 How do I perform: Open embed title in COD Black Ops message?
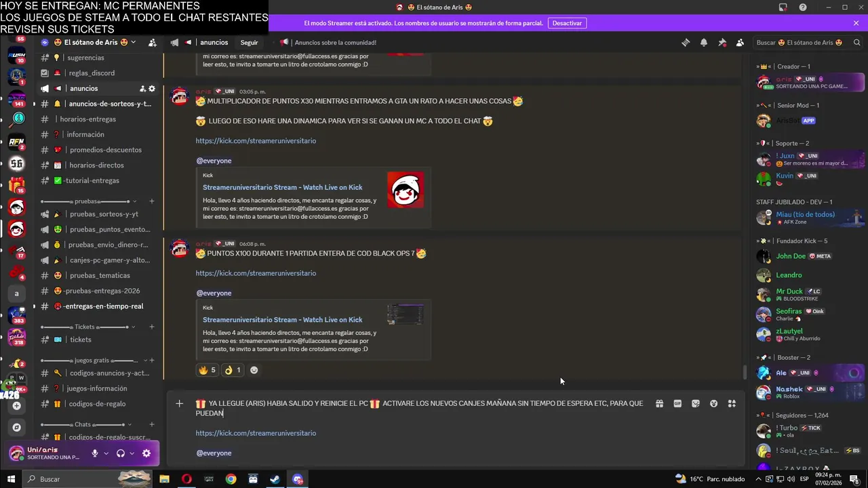pos(282,320)
